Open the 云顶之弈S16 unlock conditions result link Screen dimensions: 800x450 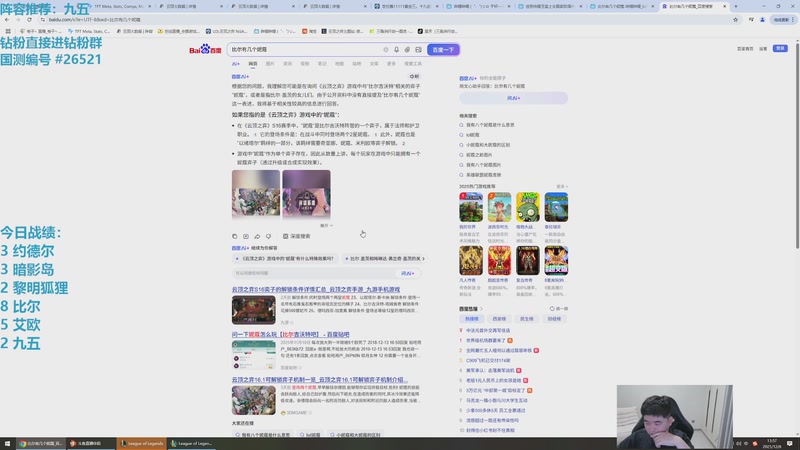click(316, 289)
